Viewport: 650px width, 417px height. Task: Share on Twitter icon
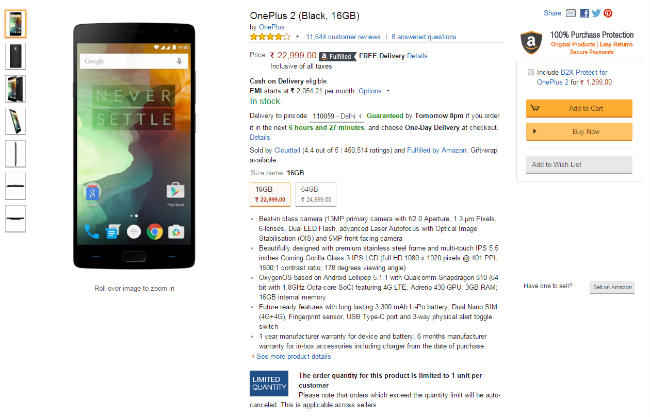tap(596, 13)
